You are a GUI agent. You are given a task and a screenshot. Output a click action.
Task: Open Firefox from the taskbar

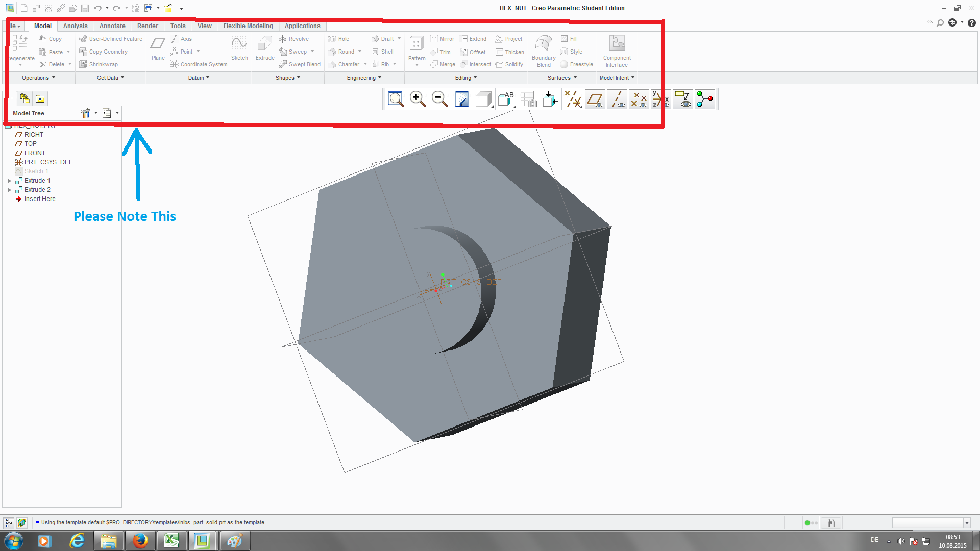tap(140, 541)
